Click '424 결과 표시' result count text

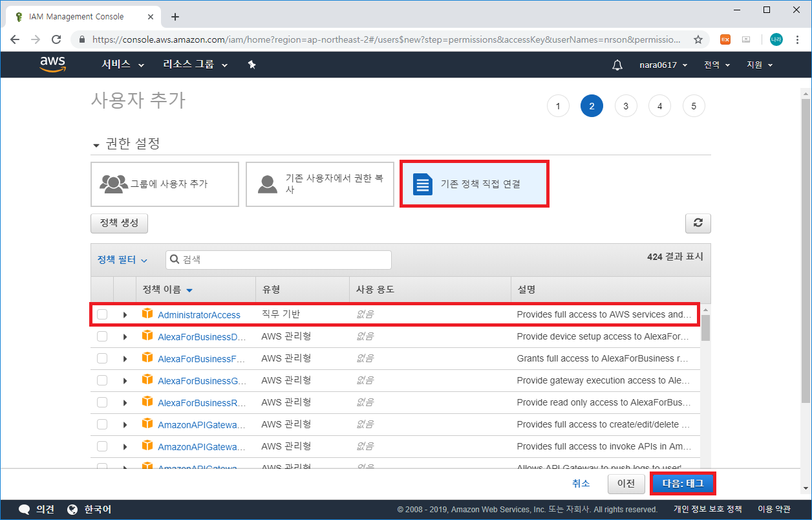click(675, 257)
